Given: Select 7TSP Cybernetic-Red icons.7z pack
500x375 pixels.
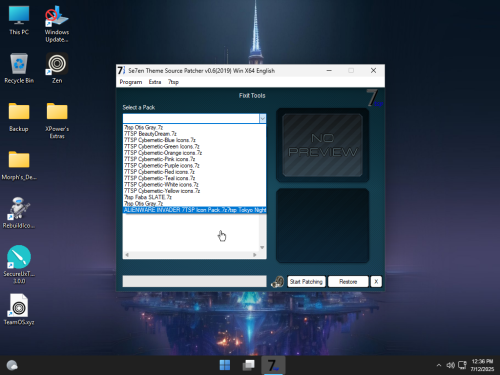Looking at the screenshot, I should pyautogui.click(x=195, y=172).
